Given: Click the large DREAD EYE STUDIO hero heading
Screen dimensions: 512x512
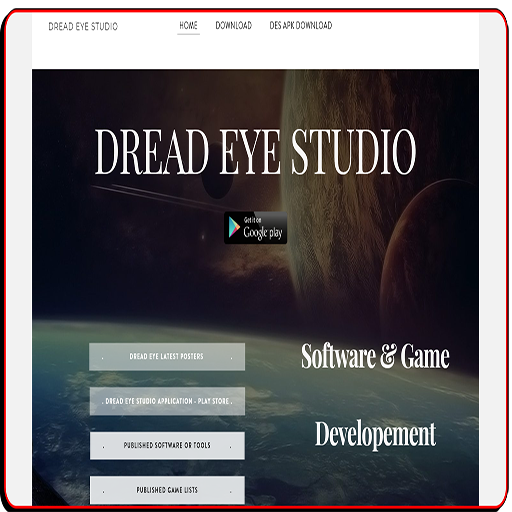Looking at the screenshot, I should (256, 152).
